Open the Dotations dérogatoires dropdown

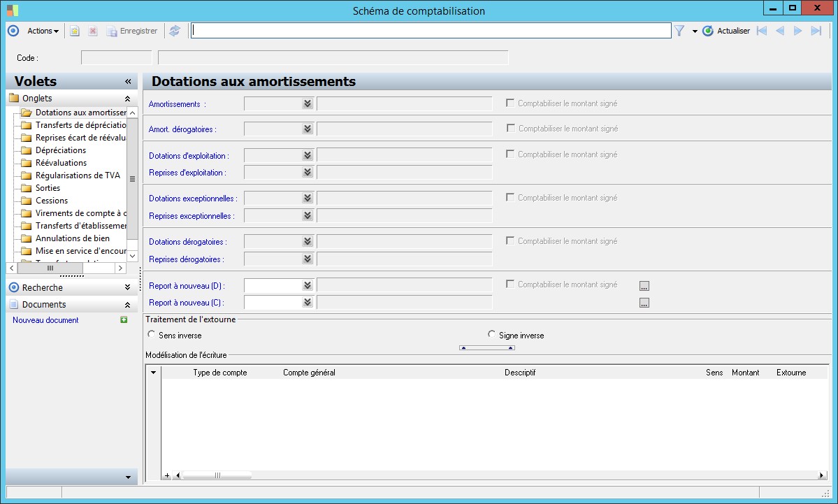point(308,242)
